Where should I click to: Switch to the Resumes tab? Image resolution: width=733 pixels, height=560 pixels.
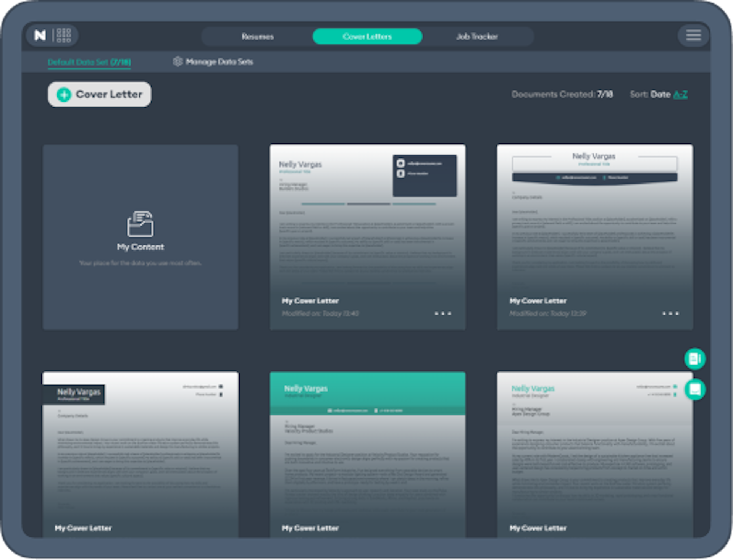pos(257,37)
